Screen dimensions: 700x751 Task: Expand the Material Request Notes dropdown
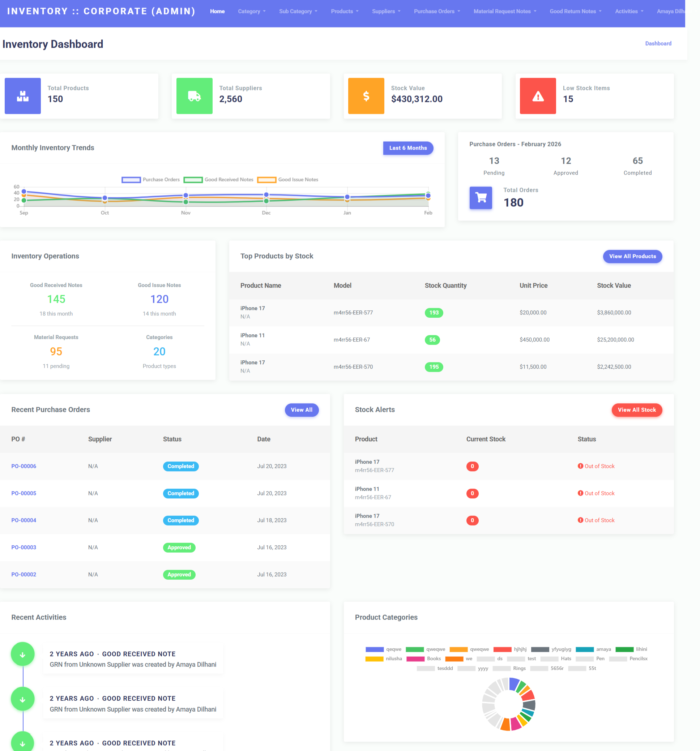coord(505,11)
